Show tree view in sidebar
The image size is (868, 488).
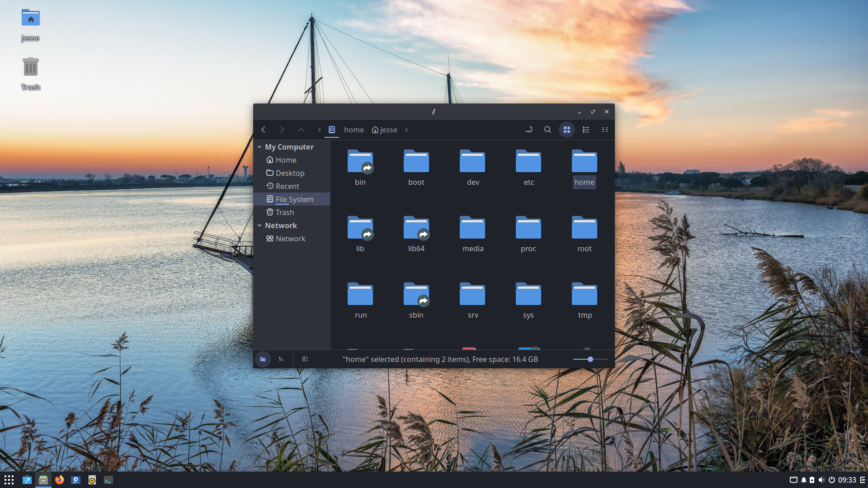[x=281, y=359]
